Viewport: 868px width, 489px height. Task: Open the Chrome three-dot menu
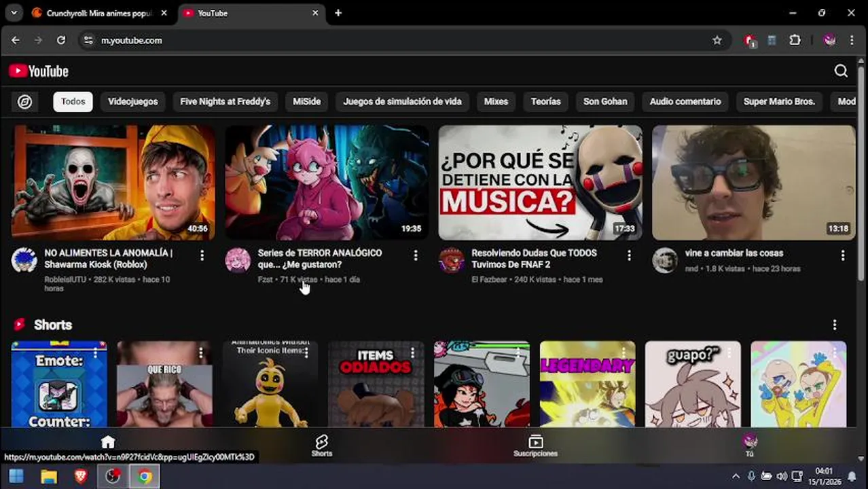click(x=852, y=40)
